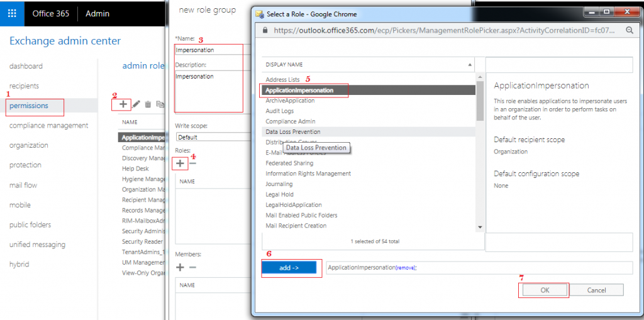Click the copy role group icon

(160, 105)
